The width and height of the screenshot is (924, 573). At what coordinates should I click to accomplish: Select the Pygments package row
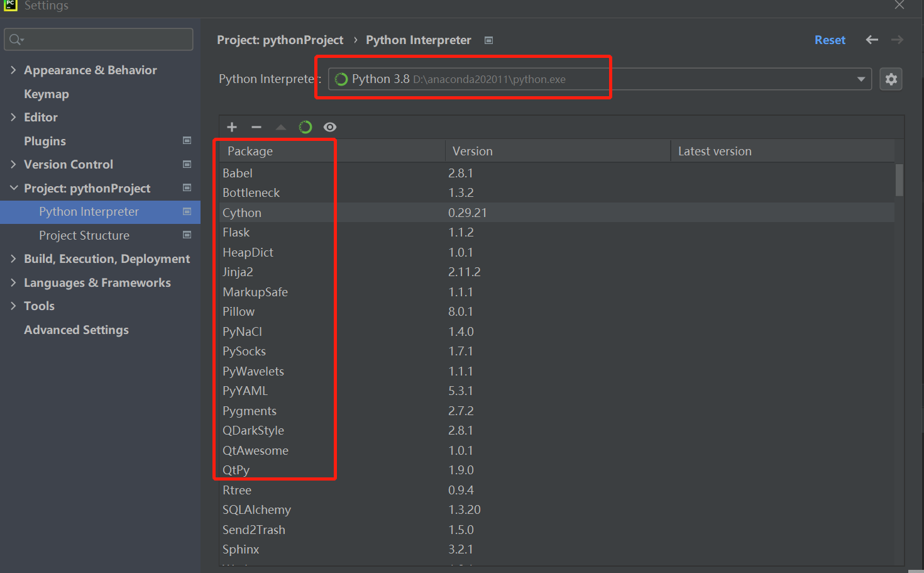click(557, 411)
